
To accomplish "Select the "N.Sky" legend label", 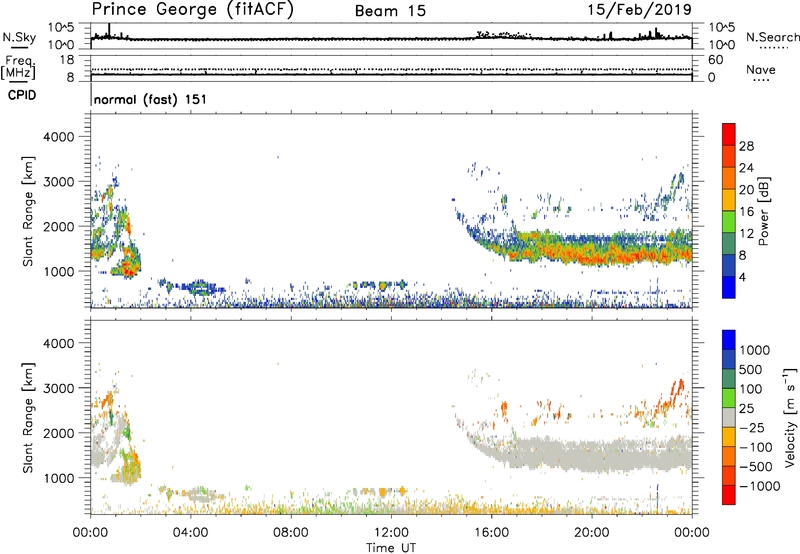I will point(19,38).
